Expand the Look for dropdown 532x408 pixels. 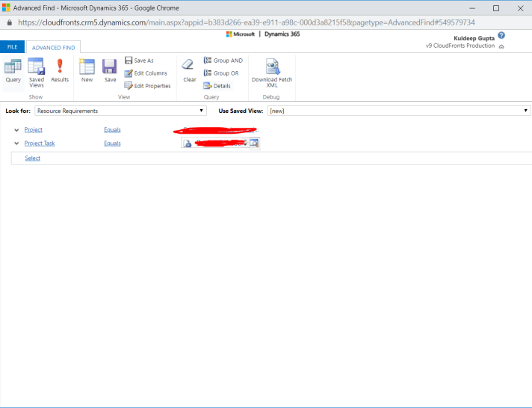[121, 111]
